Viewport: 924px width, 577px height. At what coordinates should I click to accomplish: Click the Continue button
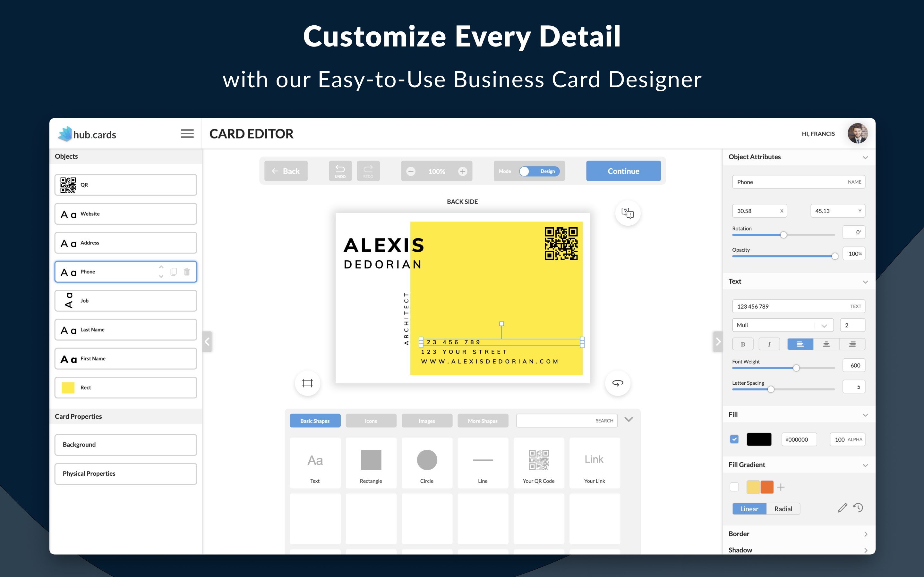(623, 171)
